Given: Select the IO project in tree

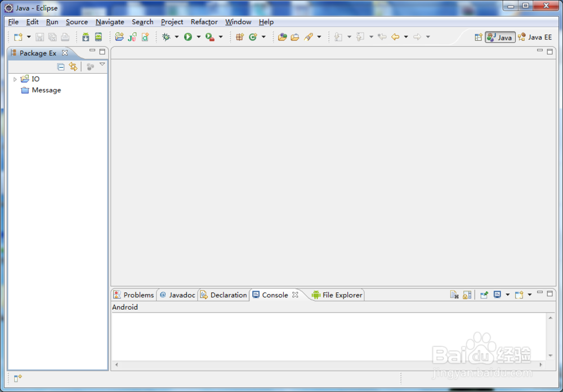Looking at the screenshot, I should click(30, 79).
